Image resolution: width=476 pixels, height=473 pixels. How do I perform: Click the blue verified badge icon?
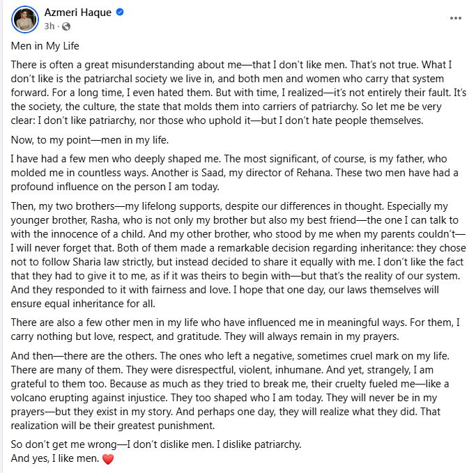pos(120,12)
